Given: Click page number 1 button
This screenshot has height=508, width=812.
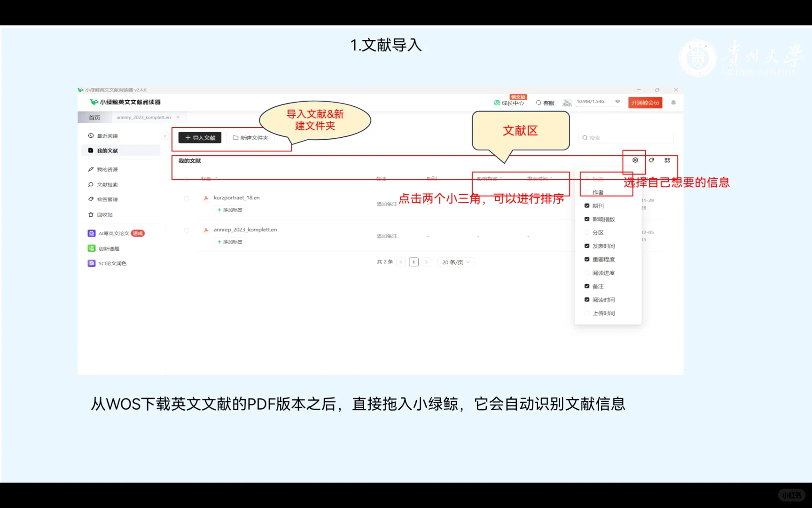Looking at the screenshot, I should coord(414,262).
